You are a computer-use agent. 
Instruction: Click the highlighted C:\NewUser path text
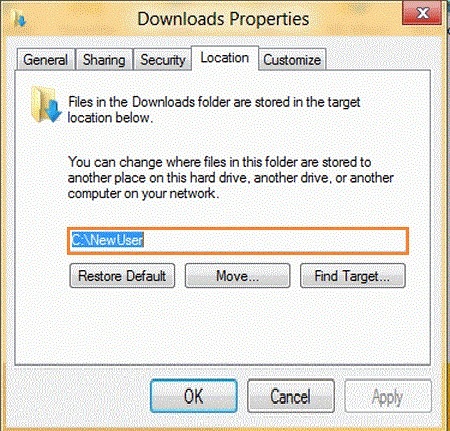coord(107,240)
